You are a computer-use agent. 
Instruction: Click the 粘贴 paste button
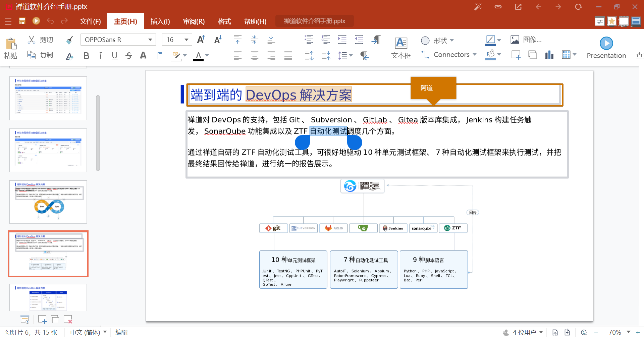click(11, 48)
